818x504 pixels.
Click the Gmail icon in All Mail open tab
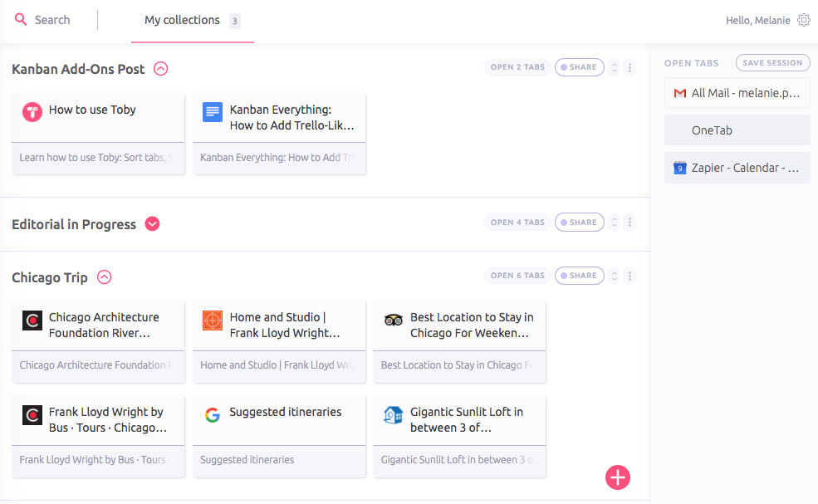(x=680, y=93)
